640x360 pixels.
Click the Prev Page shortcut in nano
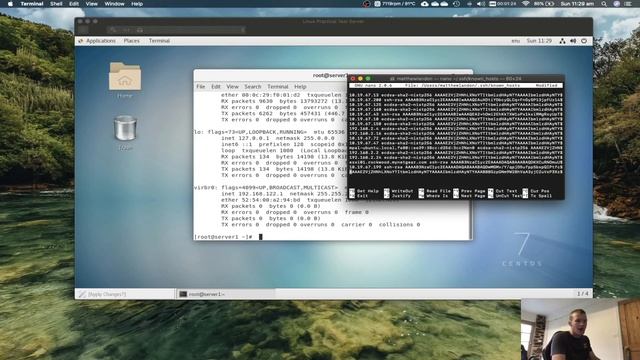point(469,191)
